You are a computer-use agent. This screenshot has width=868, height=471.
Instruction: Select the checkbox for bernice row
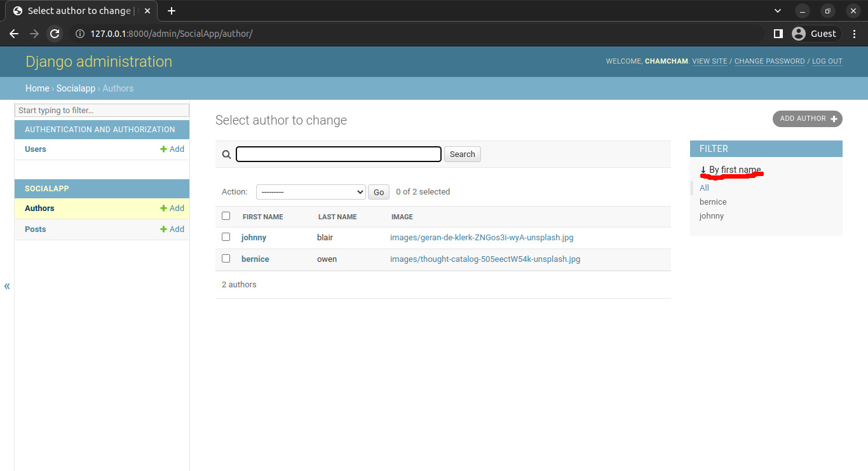coord(226,259)
